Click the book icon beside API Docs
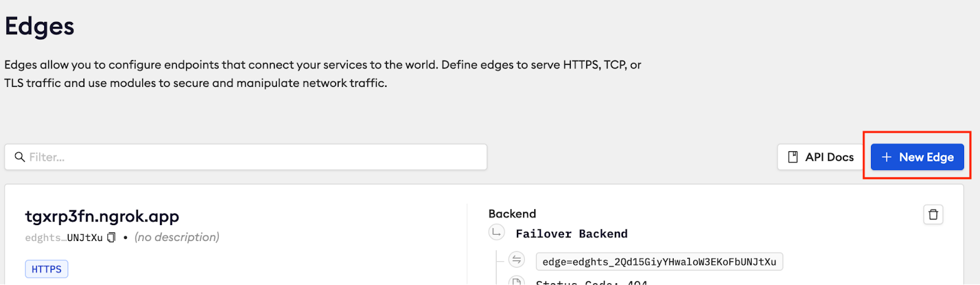980x285 pixels. pos(793,157)
